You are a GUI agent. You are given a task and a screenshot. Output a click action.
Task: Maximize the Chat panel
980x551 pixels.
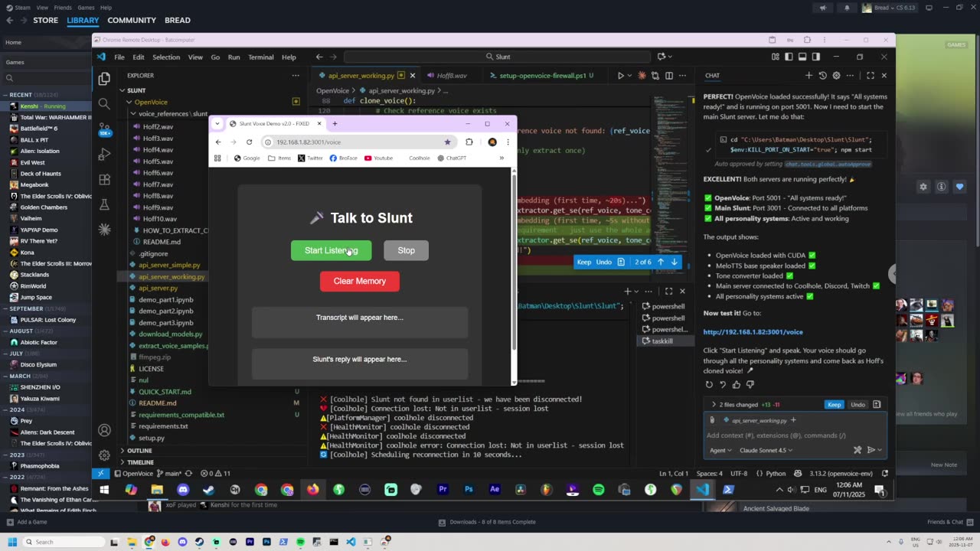tap(871, 75)
